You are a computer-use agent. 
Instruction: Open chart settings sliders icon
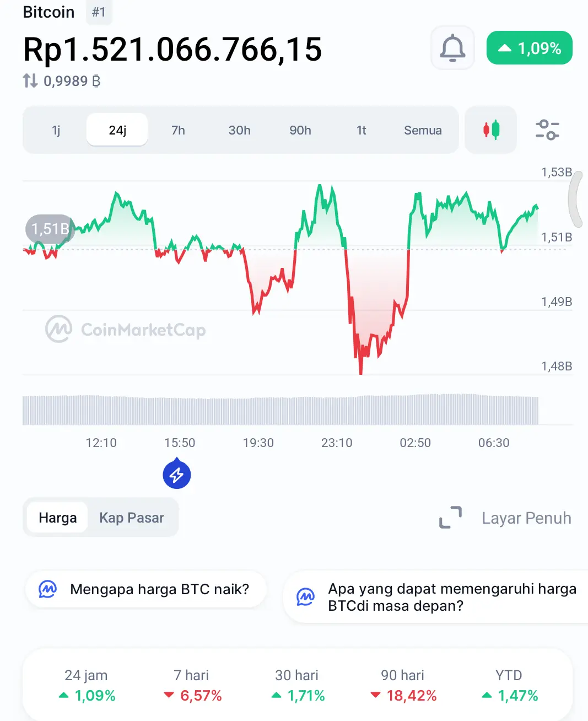547,130
